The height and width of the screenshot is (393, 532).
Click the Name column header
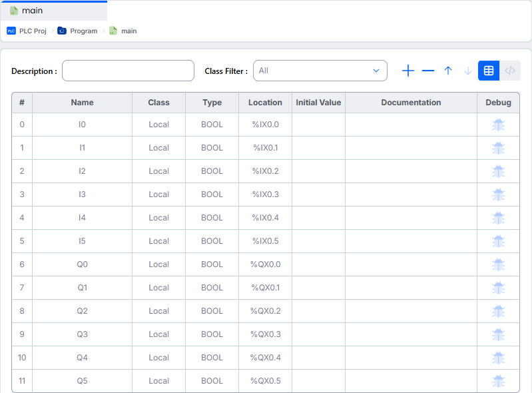click(x=82, y=103)
